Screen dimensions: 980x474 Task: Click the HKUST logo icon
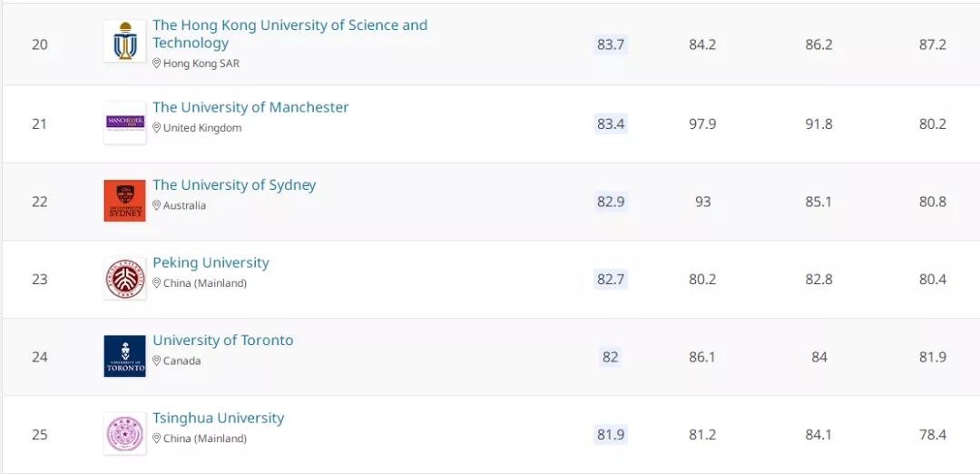pyautogui.click(x=124, y=42)
